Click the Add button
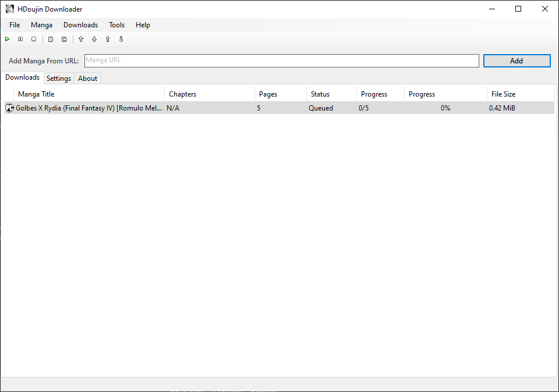The width and height of the screenshot is (559, 392). tap(516, 61)
